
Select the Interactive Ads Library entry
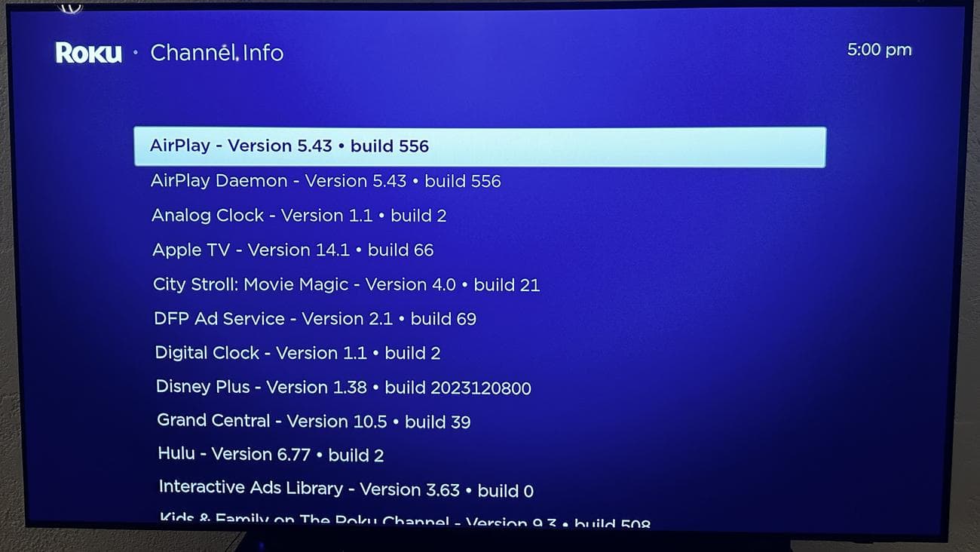coord(346,489)
